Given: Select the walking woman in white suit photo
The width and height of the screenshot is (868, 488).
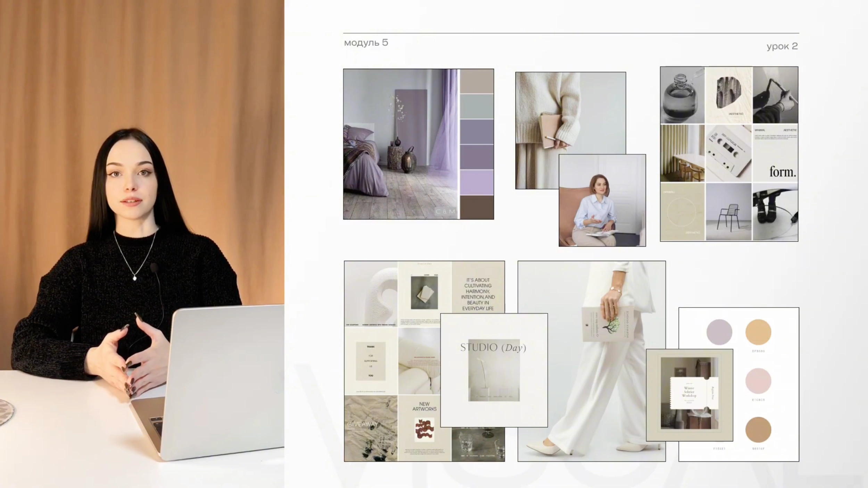Looking at the screenshot, I should click(592, 361).
